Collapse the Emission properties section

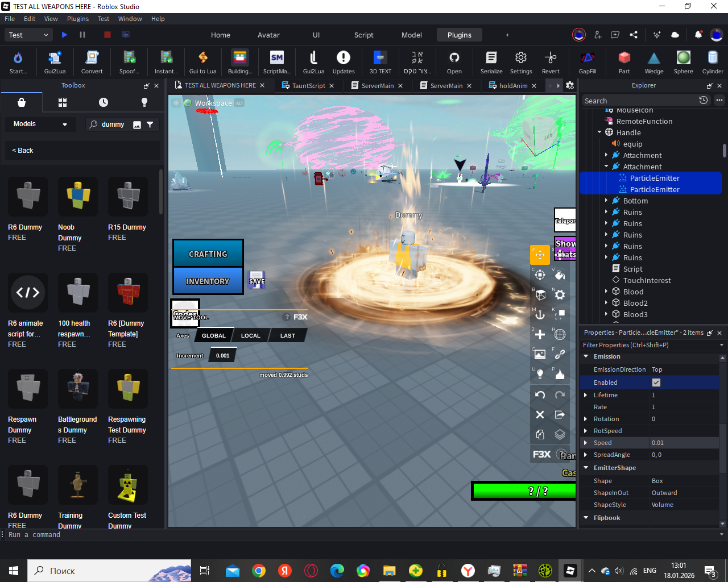click(x=586, y=356)
